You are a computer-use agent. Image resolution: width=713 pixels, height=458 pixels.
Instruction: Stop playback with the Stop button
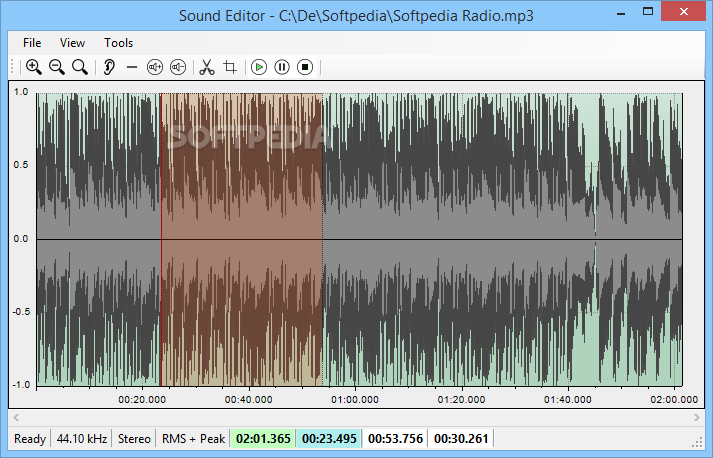(x=305, y=67)
